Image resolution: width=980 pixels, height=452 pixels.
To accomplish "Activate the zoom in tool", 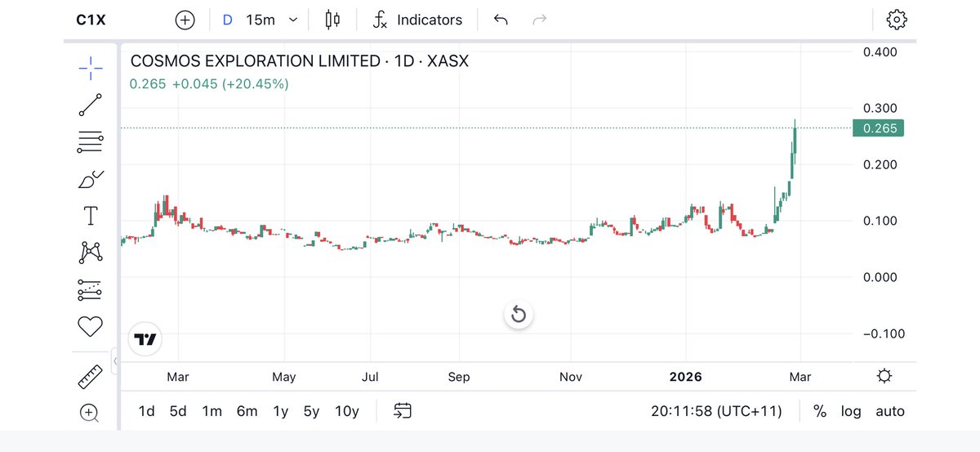I will [x=90, y=413].
